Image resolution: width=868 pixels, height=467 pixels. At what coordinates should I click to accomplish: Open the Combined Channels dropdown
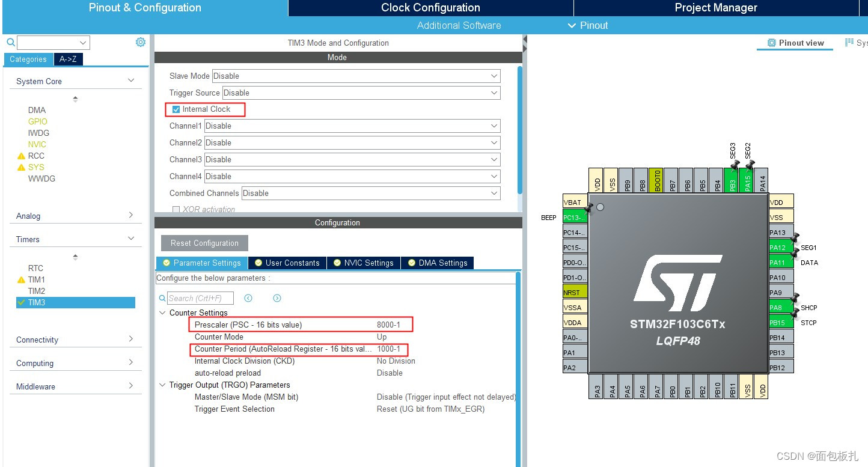[371, 193]
